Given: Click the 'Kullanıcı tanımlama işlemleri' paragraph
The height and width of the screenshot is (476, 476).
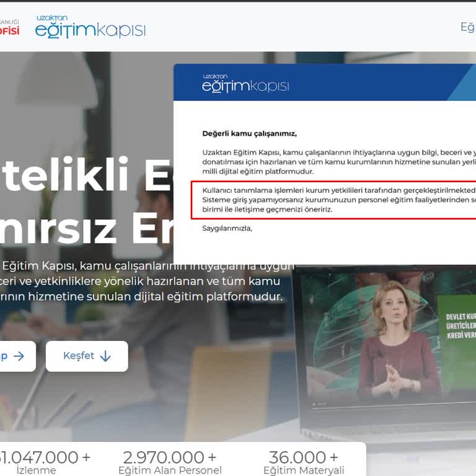Looking at the screenshot, I should [339, 200].
